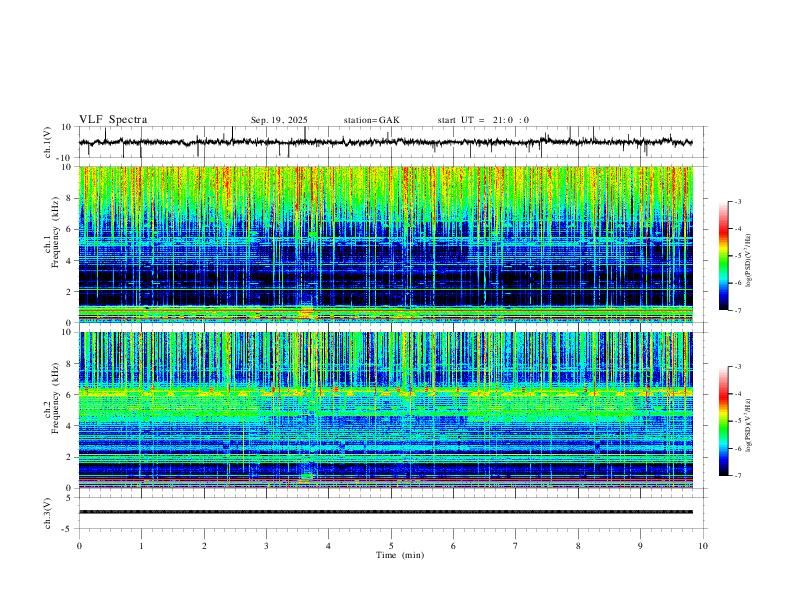This screenshot has width=792, height=612.
Task: Click the time axis tick label '3'
Action: tap(266, 546)
